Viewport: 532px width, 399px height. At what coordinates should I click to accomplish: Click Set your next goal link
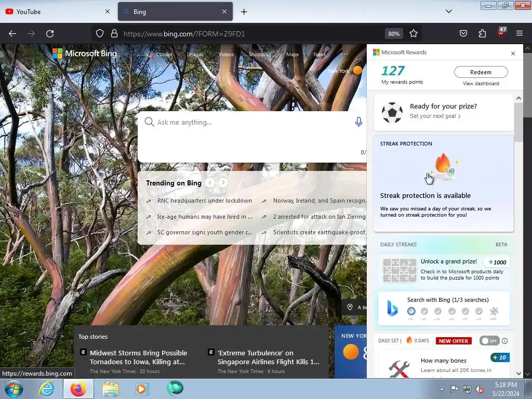click(x=435, y=116)
